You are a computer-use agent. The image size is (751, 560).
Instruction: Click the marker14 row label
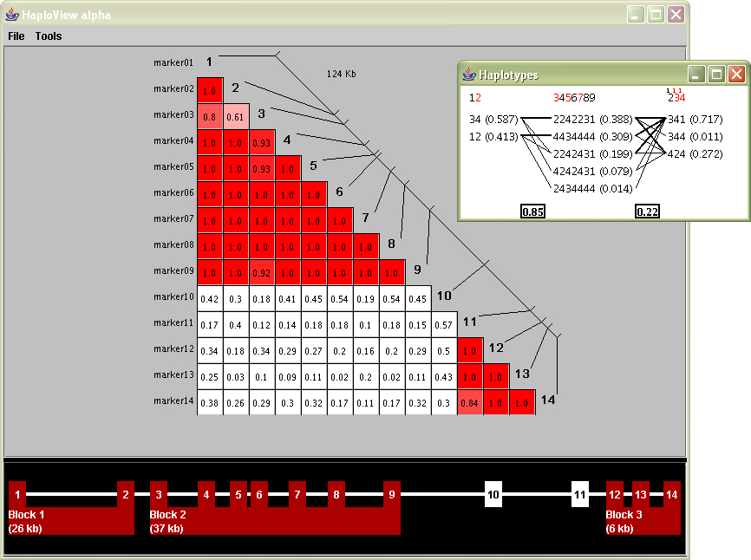point(173,401)
